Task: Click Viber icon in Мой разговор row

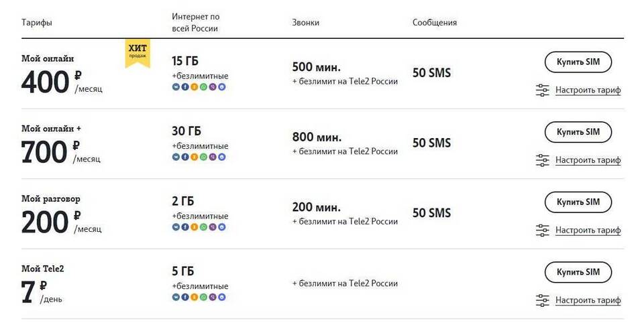Action: (x=213, y=227)
